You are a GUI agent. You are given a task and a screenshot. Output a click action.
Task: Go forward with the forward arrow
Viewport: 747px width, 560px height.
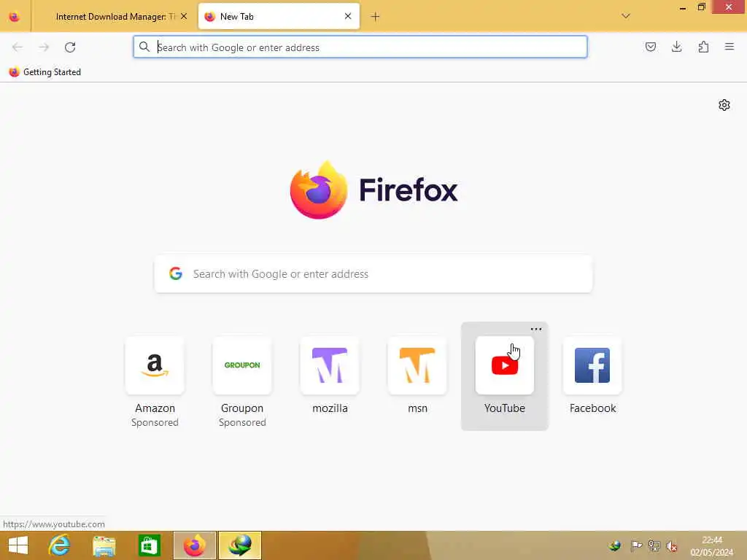pos(44,47)
